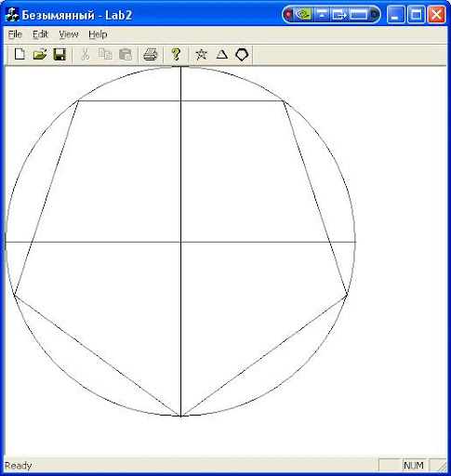Click the Copy toolbar icon
The height and width of the screenshot is (476, 451).
[x=105, y=55]
